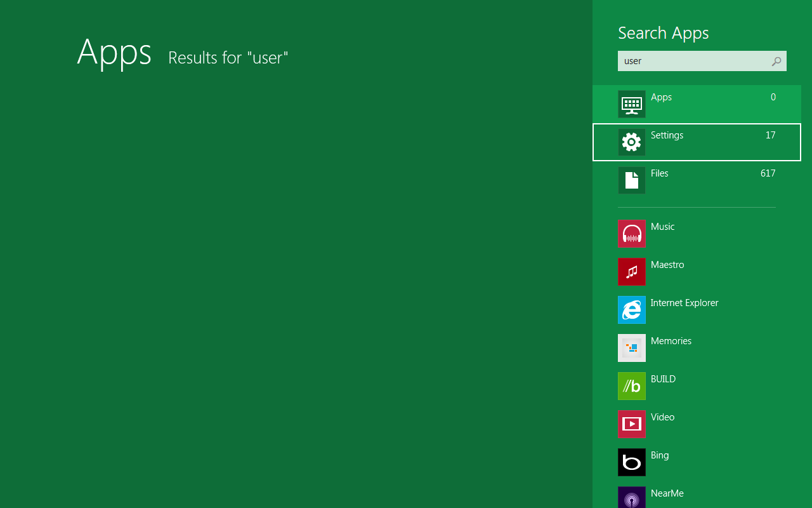Image resolution: width=812 pixels, height=508 pixels.
Task: Click the Internet Explorer label
Action: (684, 303)
